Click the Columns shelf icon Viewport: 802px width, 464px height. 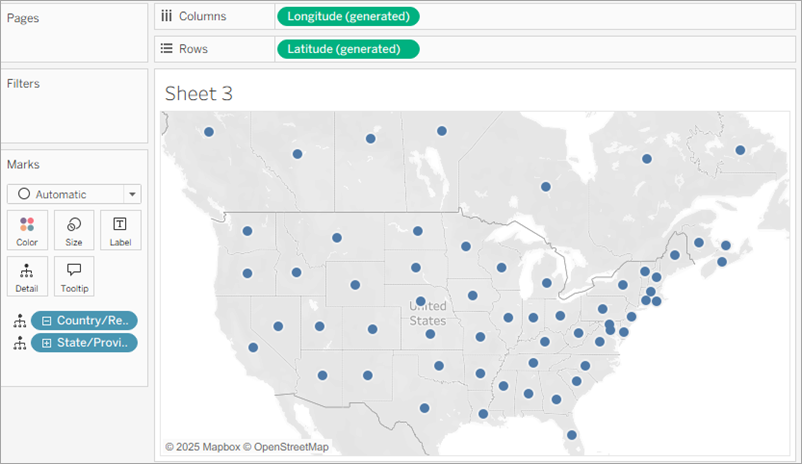[x=167, y=16]
